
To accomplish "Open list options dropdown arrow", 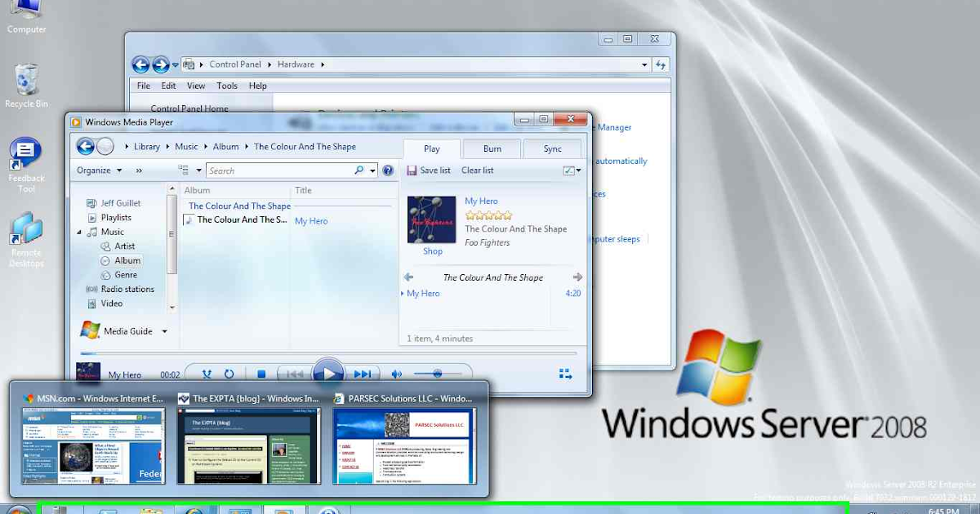I will tap(579, 171).
